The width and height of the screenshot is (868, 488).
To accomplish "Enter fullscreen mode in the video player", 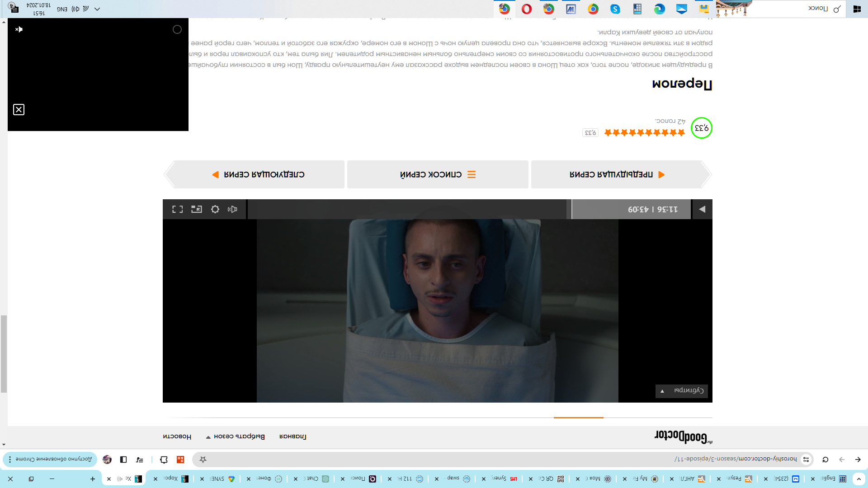I will (x=177, y=209).
